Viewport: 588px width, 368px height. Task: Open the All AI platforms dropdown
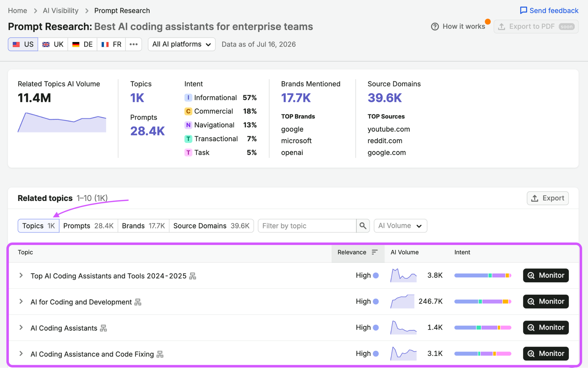coord(182,44)
